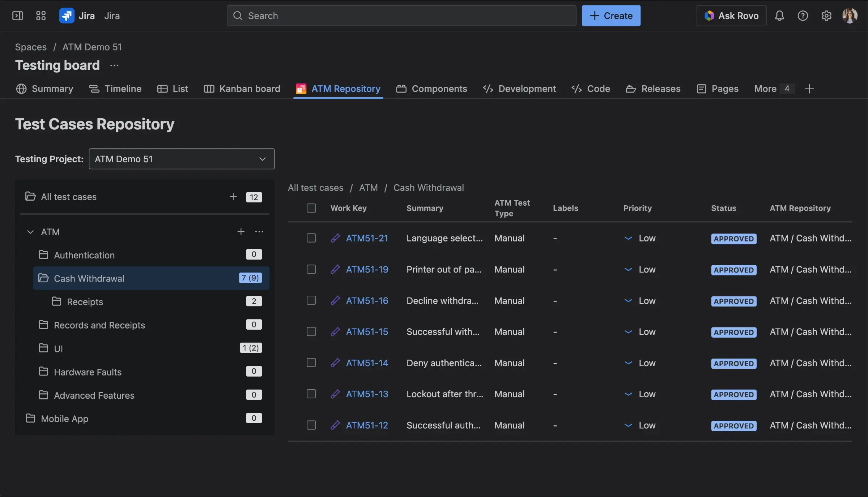Open test case ATM51-21 via its pencil icon
Image resolution: width=868 pixels, height=497 pixels.
pos(335,238)
